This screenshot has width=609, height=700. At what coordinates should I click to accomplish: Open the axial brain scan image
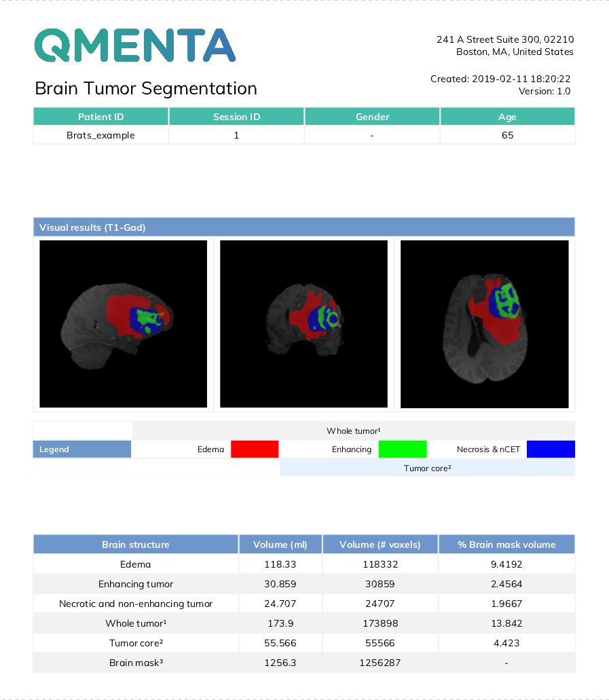484,324
